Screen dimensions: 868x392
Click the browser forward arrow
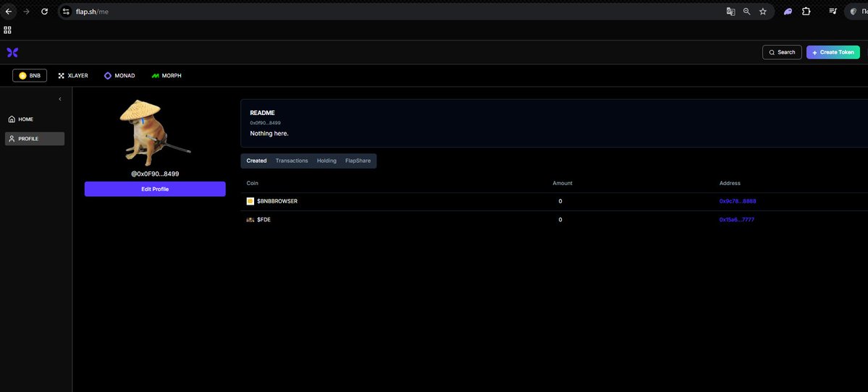click(27, 11)
